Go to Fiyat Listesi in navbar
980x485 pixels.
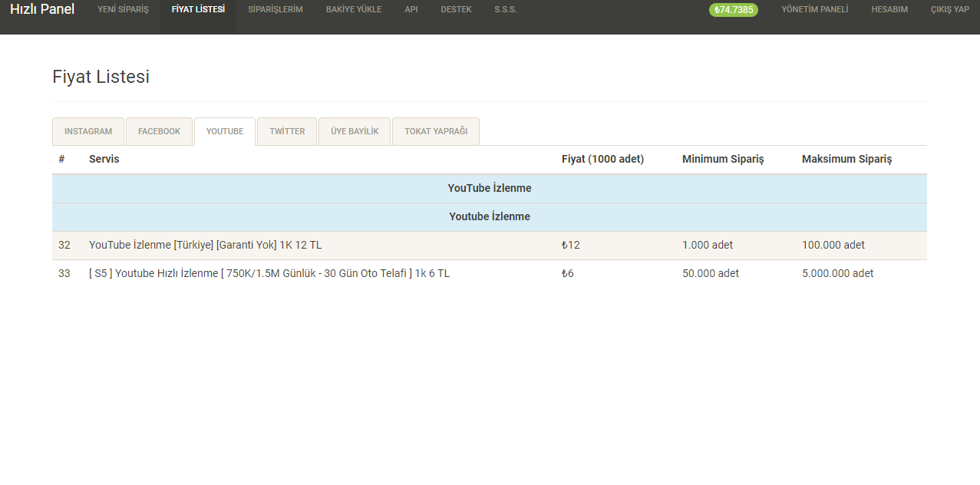click(x=198, y=10)
